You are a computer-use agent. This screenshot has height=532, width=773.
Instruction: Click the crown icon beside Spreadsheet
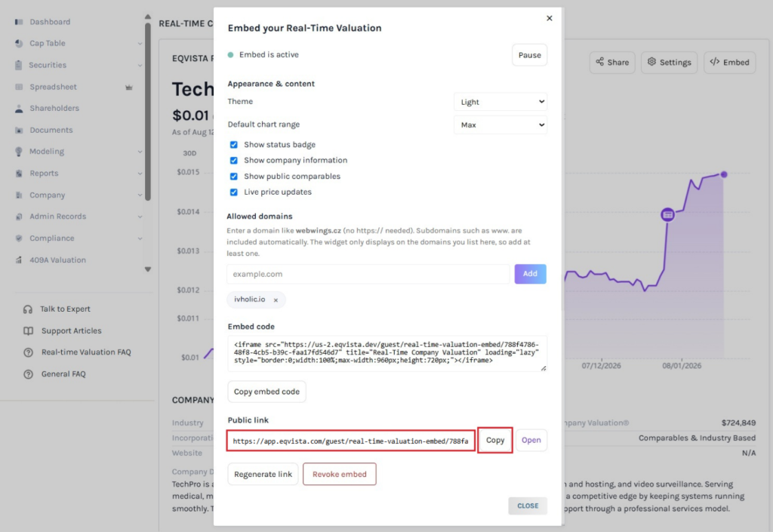pos(128,88)
